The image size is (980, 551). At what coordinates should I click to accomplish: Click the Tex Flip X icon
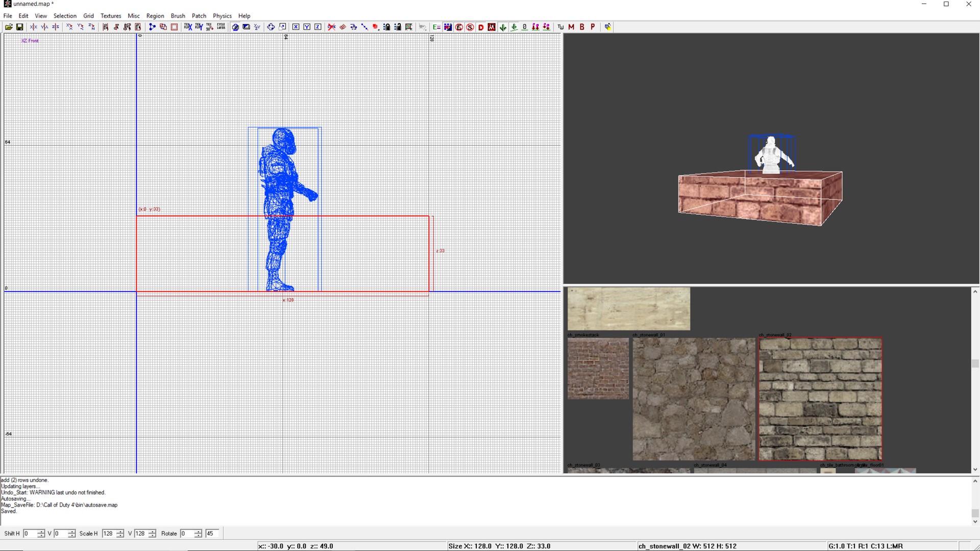click(x=188, y=27)
